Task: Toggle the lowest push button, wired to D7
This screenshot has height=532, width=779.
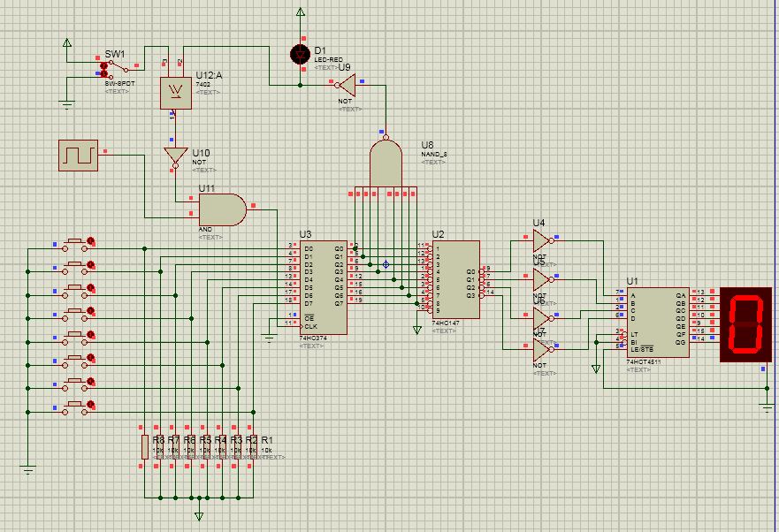Action: (x=75, y=407)
